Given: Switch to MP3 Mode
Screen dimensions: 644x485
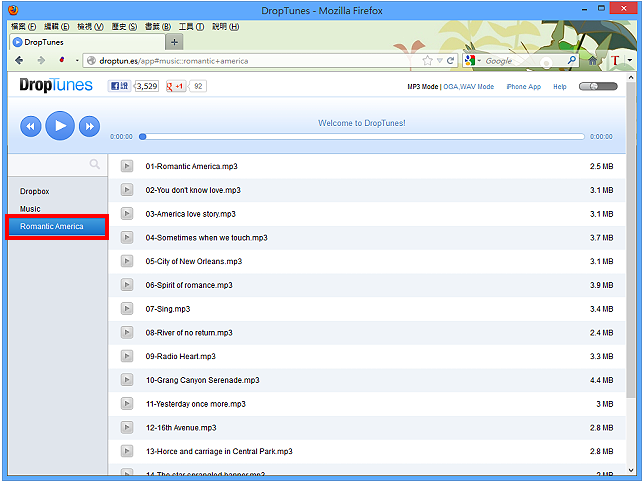Looking at the screenshot, I should click(422, 87).
